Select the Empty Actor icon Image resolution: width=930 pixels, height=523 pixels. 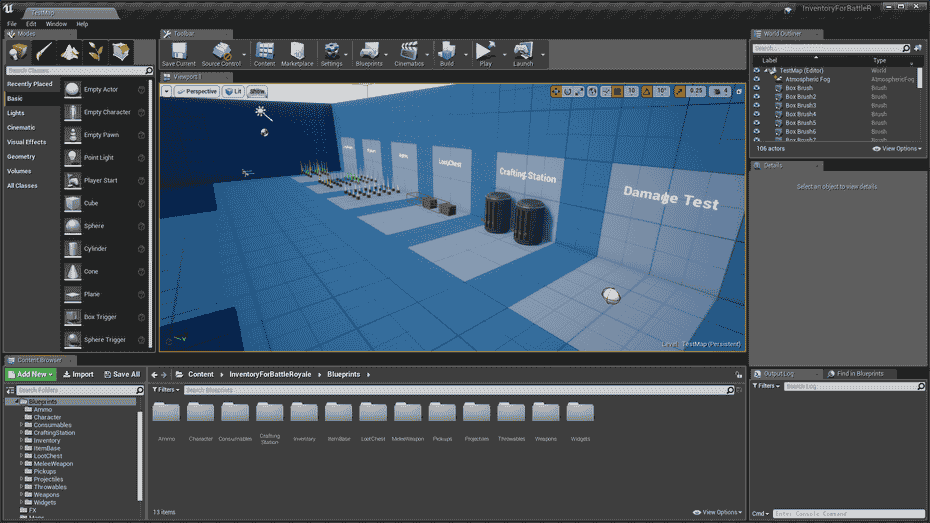tap(72, 90)
